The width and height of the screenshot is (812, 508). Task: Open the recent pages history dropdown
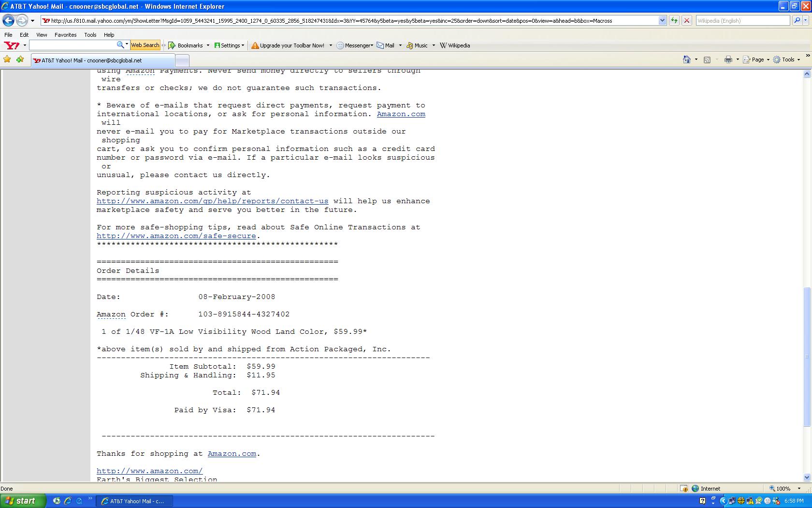[32, 21]
